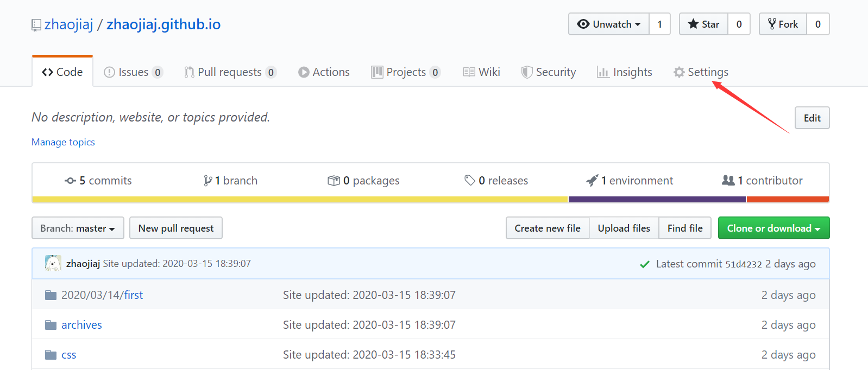Open the css folder
868x370 pixels.
pyautogui.click(x=69, y=355)
